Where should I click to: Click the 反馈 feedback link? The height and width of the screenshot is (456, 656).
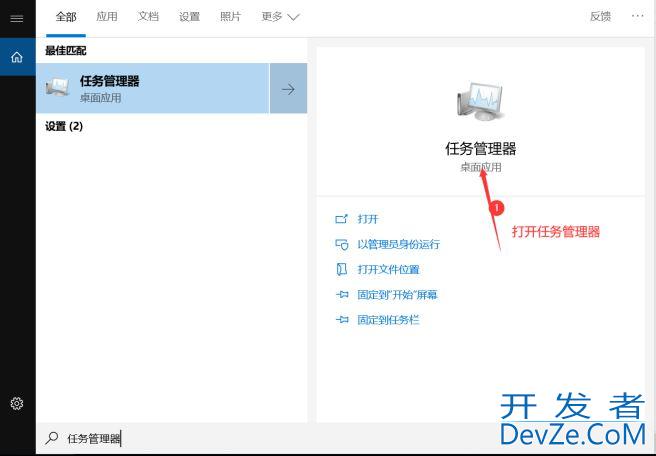(x=600, y=17)
